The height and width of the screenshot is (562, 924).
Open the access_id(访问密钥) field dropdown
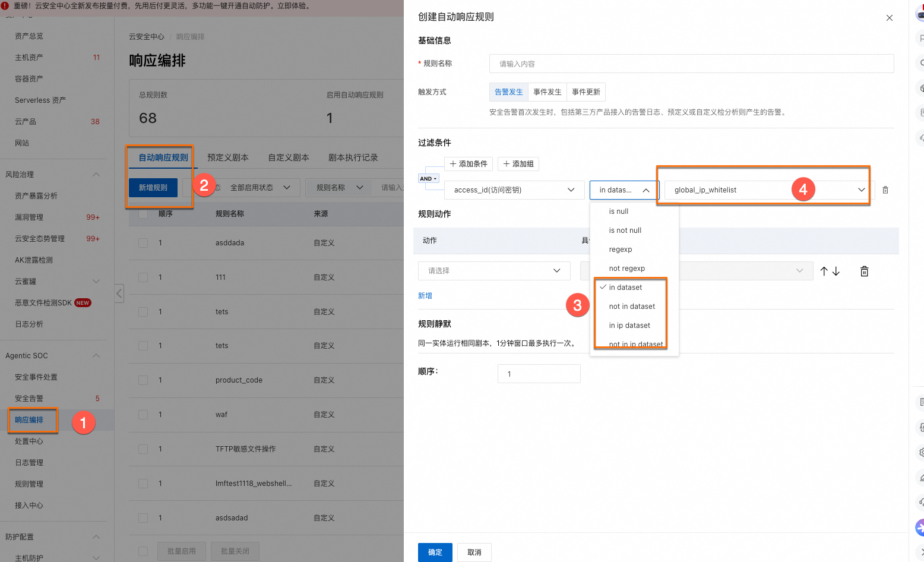514,190
